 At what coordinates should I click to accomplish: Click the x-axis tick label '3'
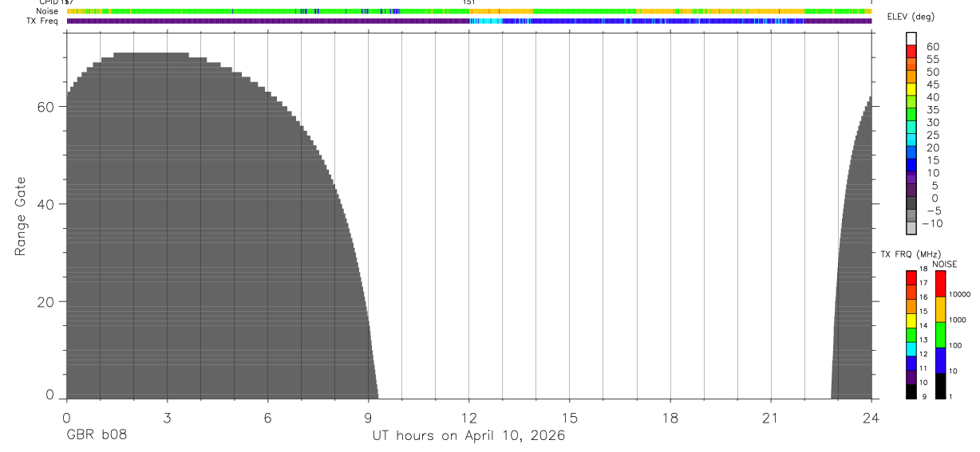167,419
